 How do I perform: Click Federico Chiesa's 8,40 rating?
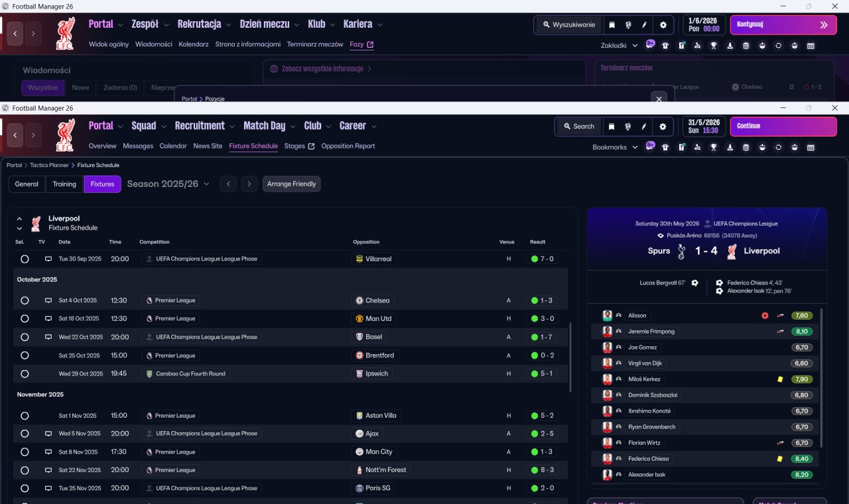(x=802, y=459)
